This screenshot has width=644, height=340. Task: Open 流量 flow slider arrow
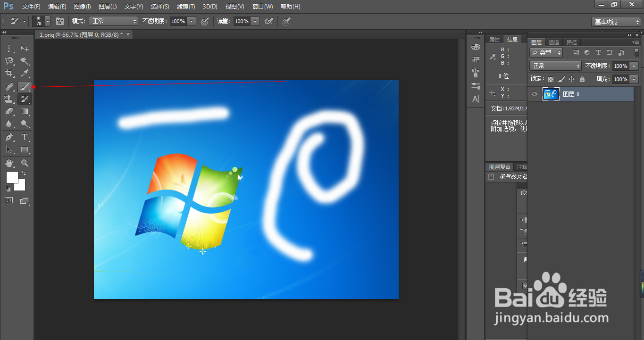pos(255,21)
